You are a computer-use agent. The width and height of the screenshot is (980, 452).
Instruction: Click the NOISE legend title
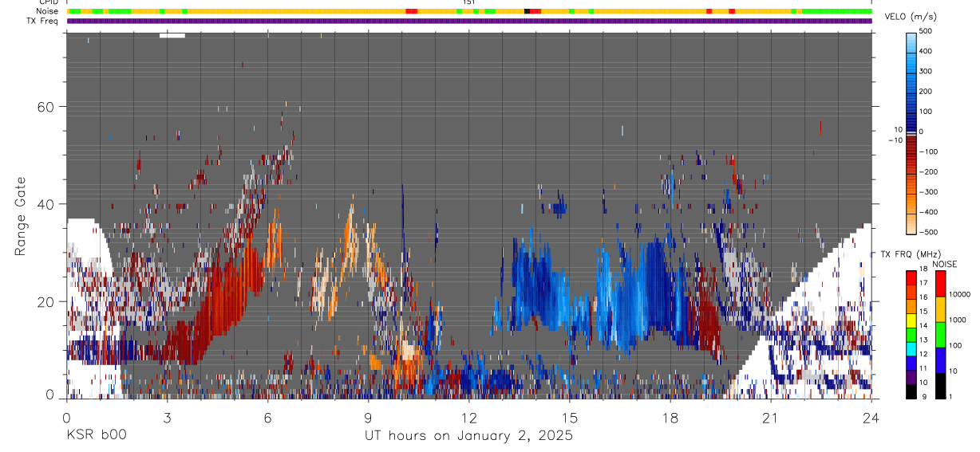click(944, 264)
